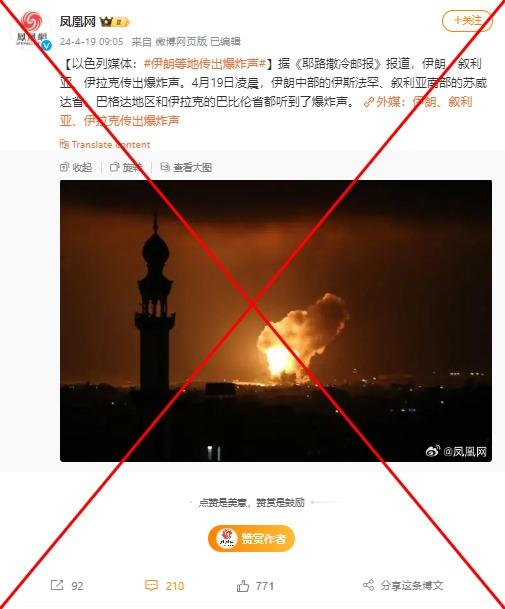Click the 凤凰网 profile avatar
The height and width of the screenshot is (609, 505).
31,30
